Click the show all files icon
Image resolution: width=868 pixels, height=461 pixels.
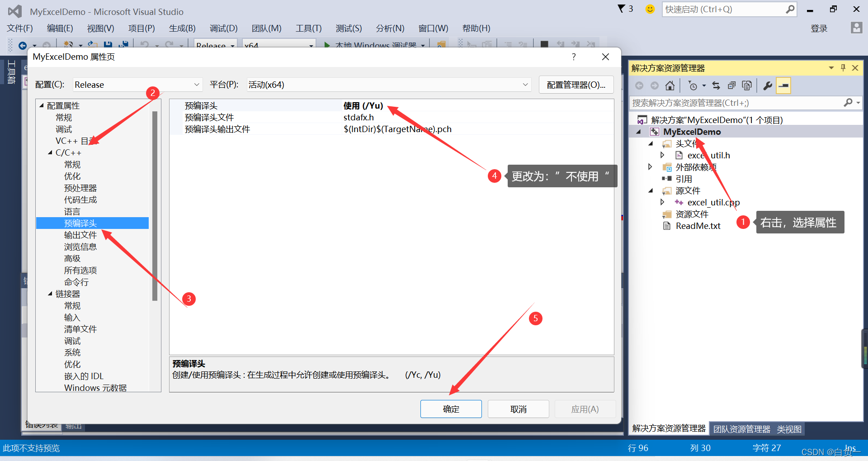[747, 86]
